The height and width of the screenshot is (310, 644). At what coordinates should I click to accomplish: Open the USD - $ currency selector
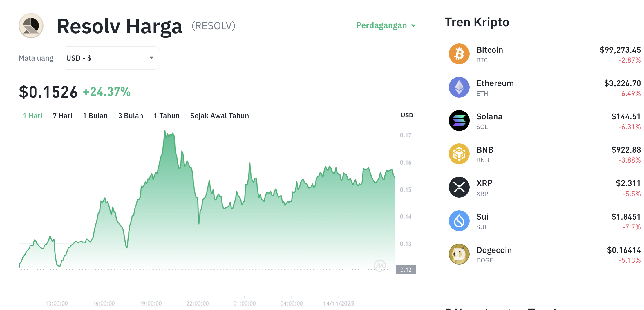point(110,58)
